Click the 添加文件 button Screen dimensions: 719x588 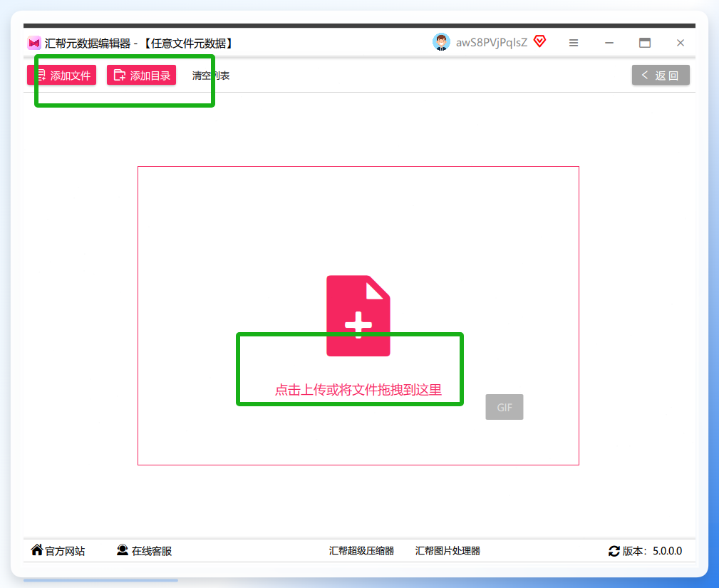62,76
